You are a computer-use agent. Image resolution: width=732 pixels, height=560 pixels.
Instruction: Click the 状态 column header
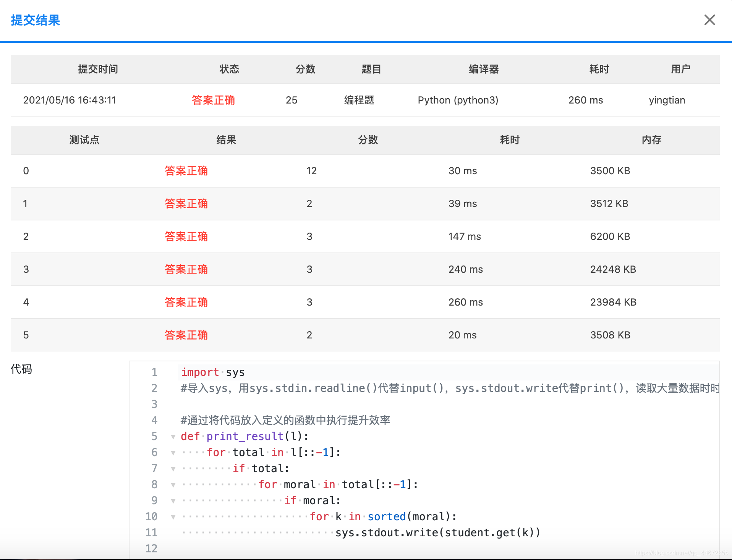point(229,69)
